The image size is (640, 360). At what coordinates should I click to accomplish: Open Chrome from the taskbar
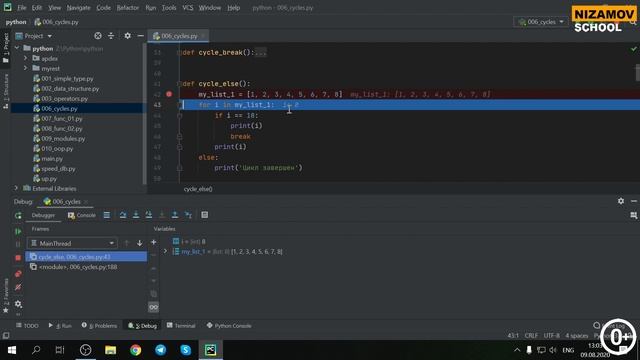pyautogui.click(x=136, y=350)
